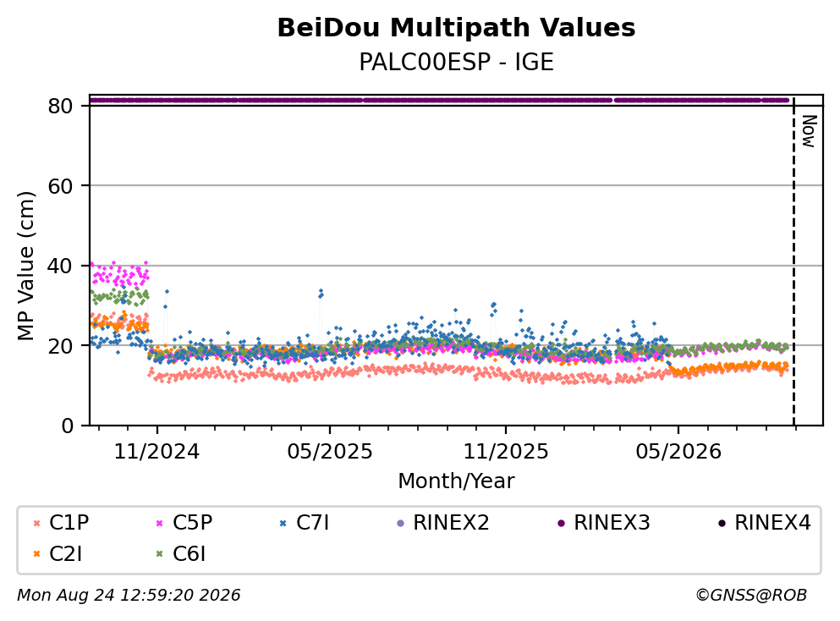
Task: Click the Now marker label
Action: (x=809, y=131)
